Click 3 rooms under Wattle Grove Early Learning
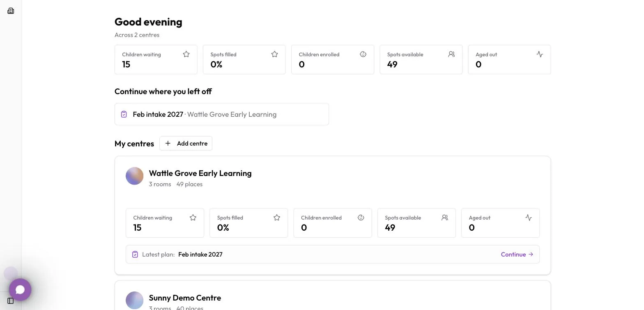This screenshot has width=644, height=310. coord(160,184)
